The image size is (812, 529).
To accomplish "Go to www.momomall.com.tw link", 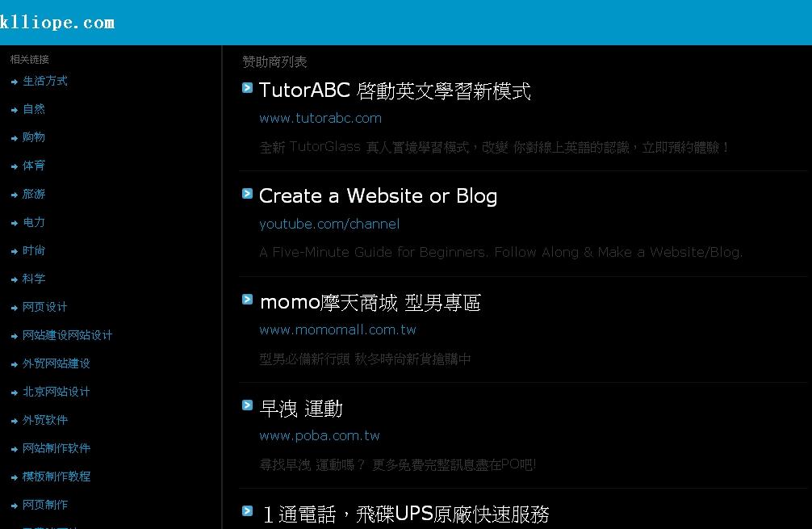I will pos(337,330).
